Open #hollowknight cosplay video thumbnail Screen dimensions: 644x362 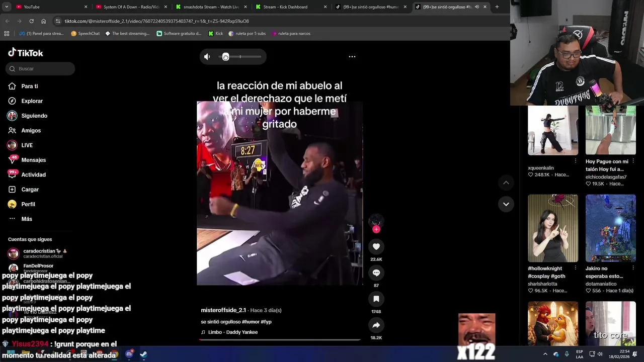(x=553, y=228)
